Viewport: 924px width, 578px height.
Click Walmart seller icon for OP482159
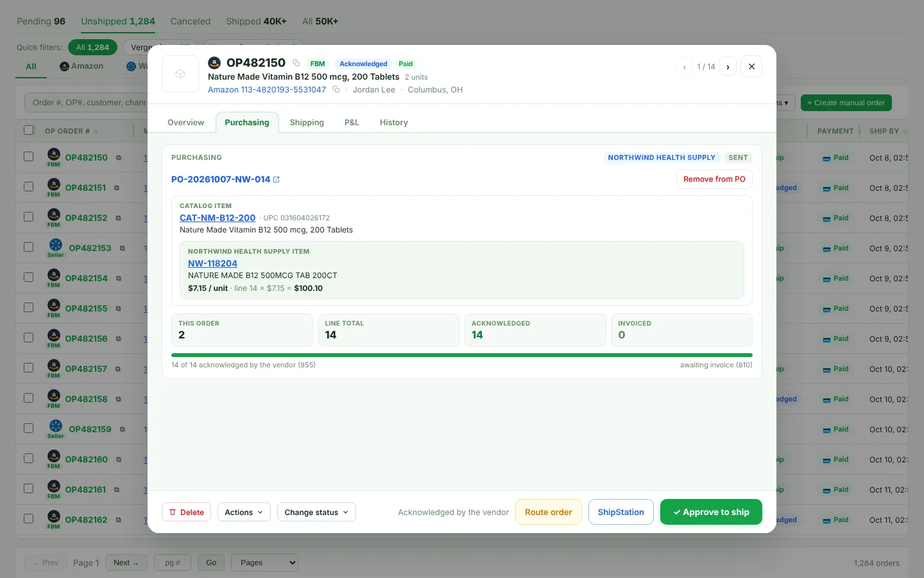click(56, 426)
